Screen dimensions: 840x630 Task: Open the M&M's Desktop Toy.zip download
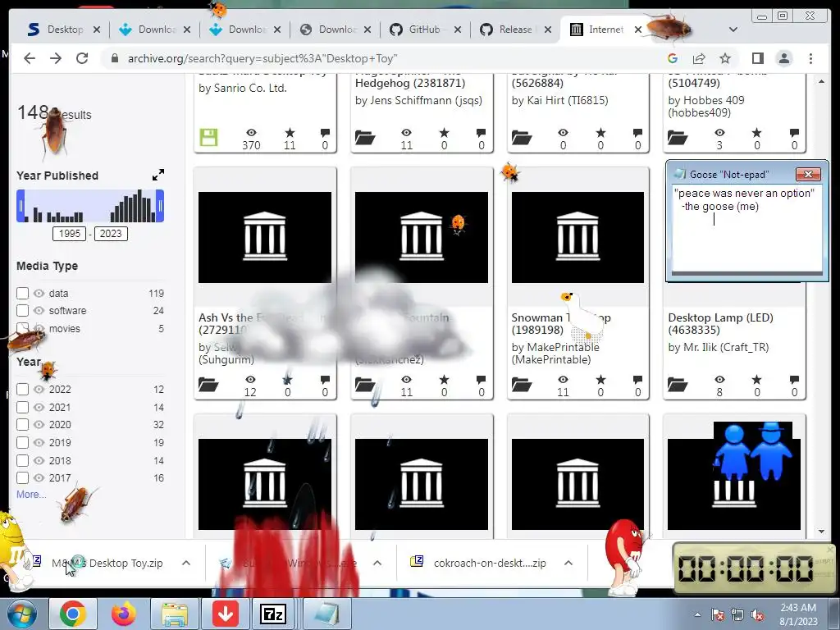pos(107,563)
